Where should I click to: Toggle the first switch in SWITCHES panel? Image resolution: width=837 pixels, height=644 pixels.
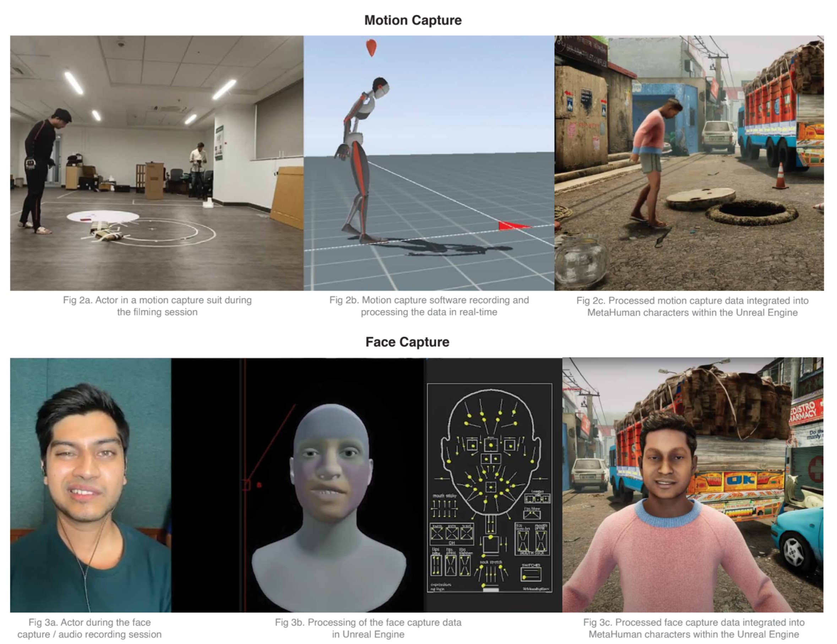click(531, 571)
